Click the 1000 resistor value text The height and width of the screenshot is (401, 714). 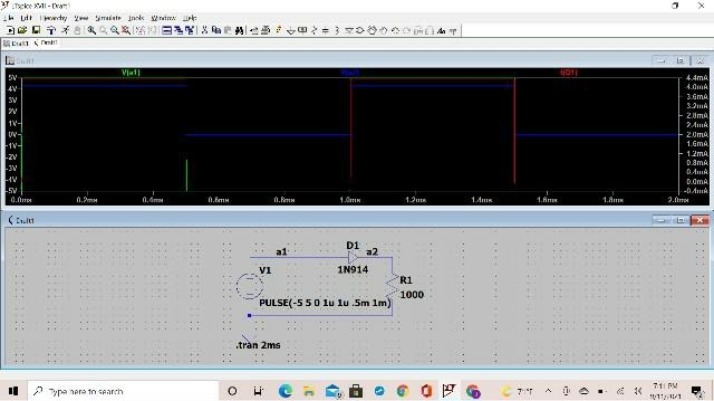tap(412, 295)
